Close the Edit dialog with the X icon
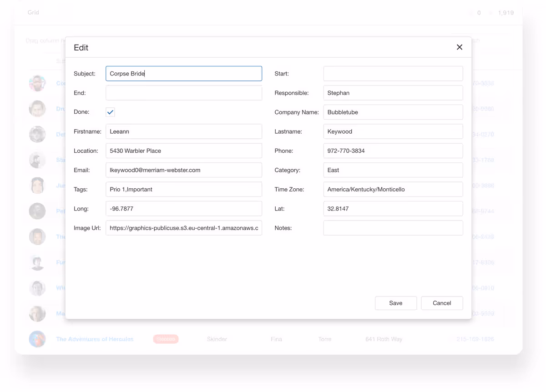Screen dimensions: 546x392 [460, 47]
